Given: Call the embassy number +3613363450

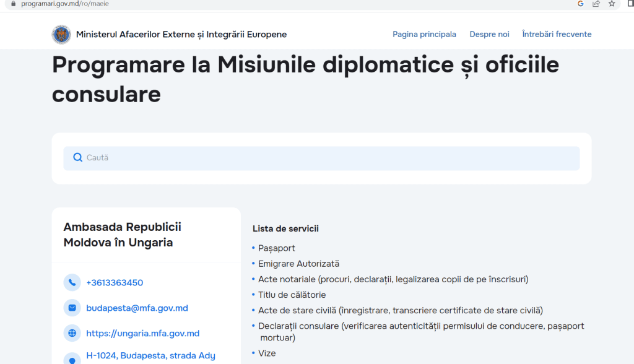Looking at the screenshot, I should click(x=115, y=283).
